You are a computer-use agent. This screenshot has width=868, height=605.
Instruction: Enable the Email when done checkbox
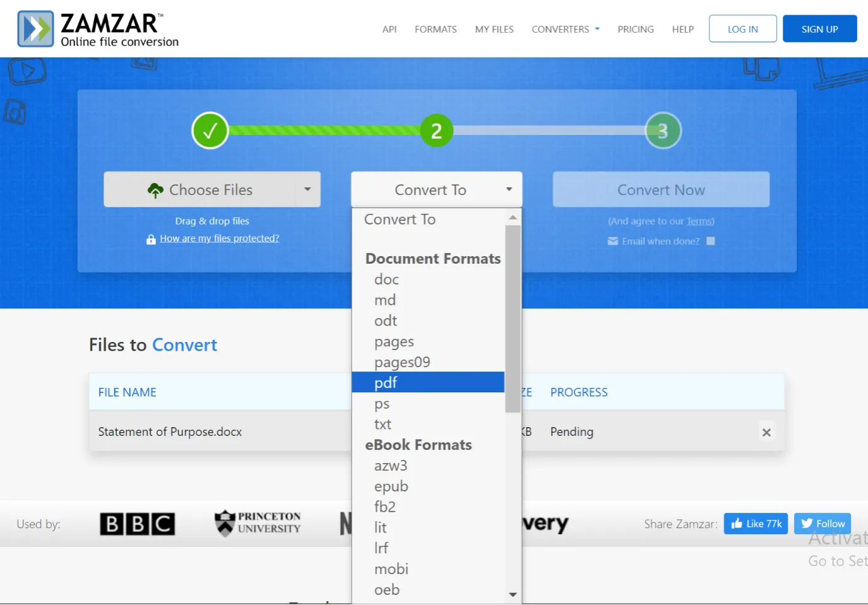coord(711,241)
